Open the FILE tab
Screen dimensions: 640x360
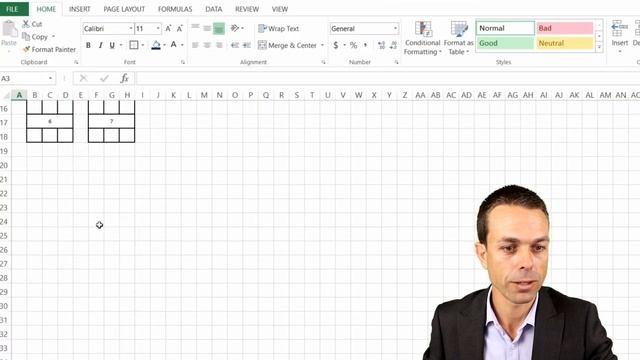pyautogui.click(x=12, y=9)
